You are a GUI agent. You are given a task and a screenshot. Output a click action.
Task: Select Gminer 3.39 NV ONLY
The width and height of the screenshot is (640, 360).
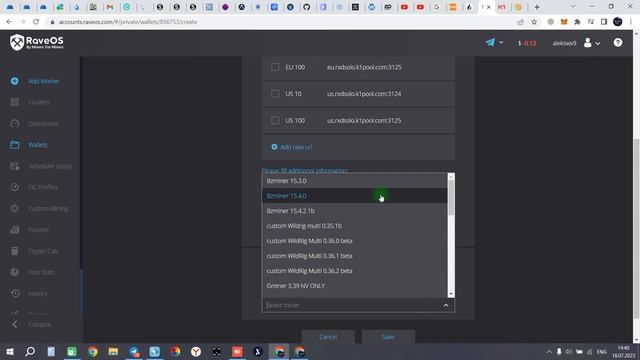[x=354, y=286]
